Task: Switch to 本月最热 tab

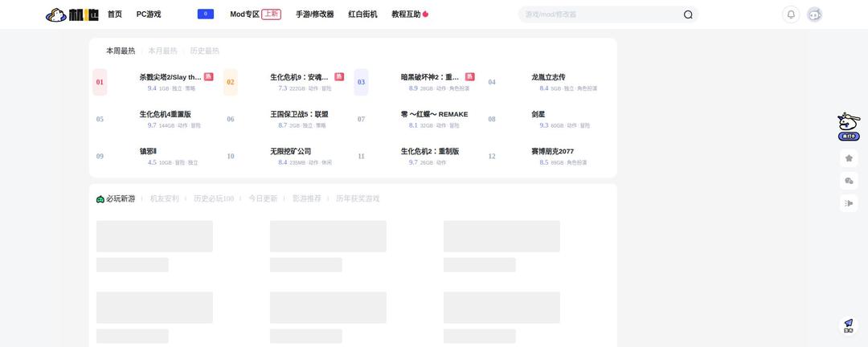Action: click(162, 51)
